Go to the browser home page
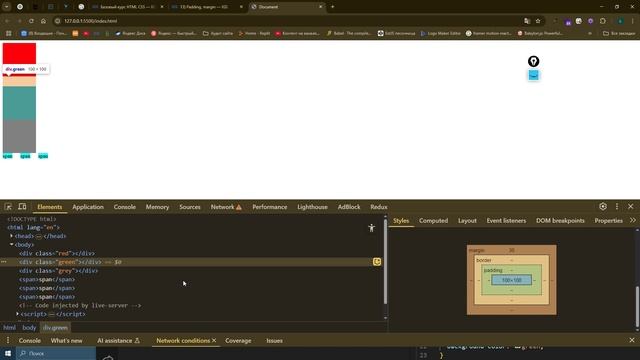640x360 pixels. (x=43, y=21)
